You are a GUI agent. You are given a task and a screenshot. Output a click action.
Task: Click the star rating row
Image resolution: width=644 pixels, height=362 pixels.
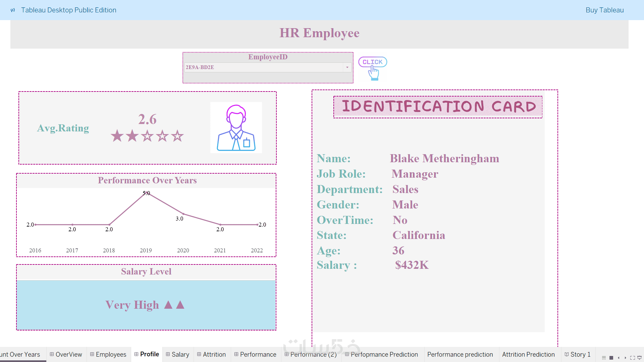pos(147,136)
